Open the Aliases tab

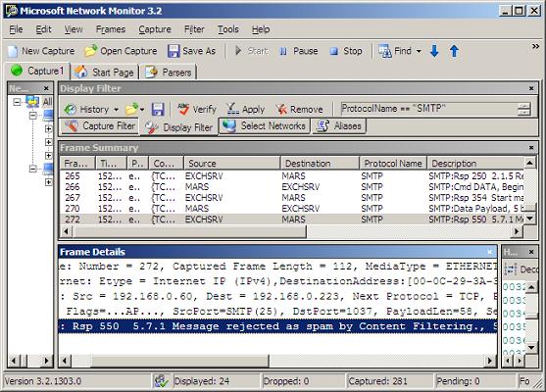pyautogui.click(x=339, y=126)
